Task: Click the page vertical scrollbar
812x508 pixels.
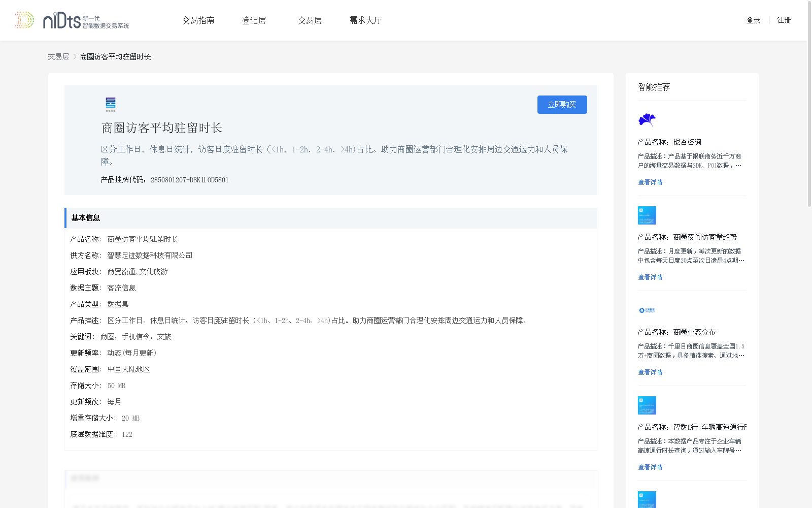Action: (809, 104)
